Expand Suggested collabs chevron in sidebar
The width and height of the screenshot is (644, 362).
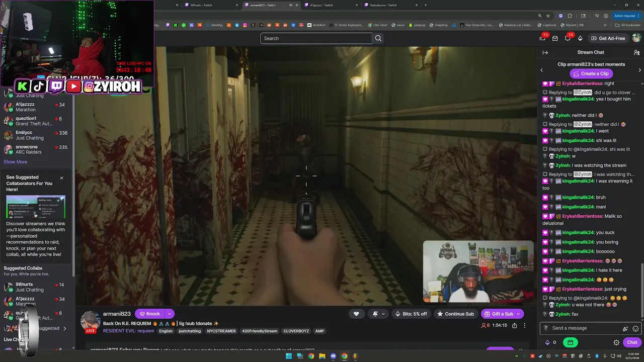tap(64, 328)
